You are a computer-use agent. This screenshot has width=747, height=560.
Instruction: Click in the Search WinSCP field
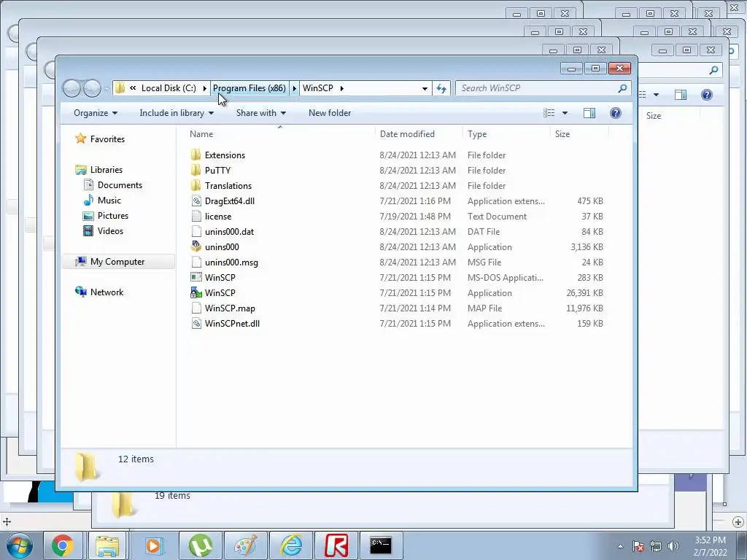click(x=543, y=88)
